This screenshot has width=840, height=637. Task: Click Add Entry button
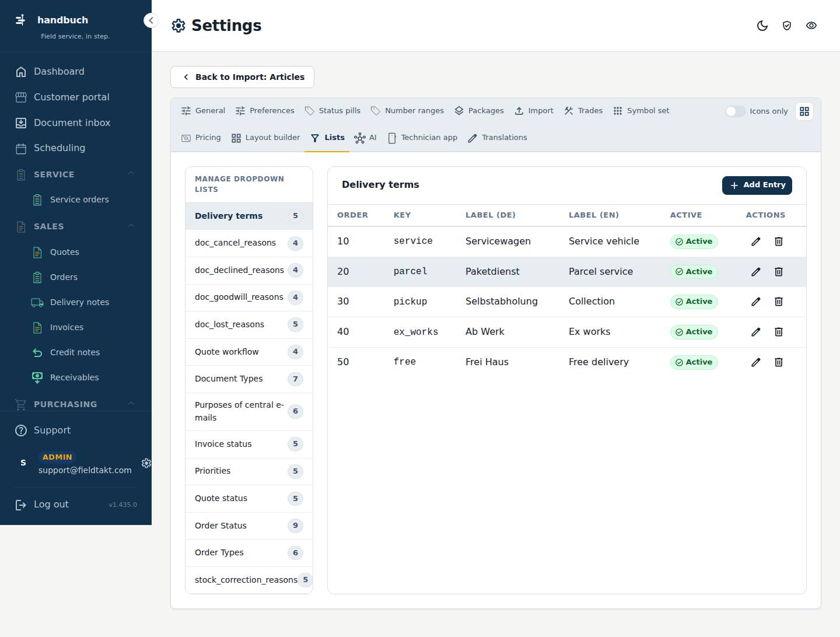click(x=757, y=185)
